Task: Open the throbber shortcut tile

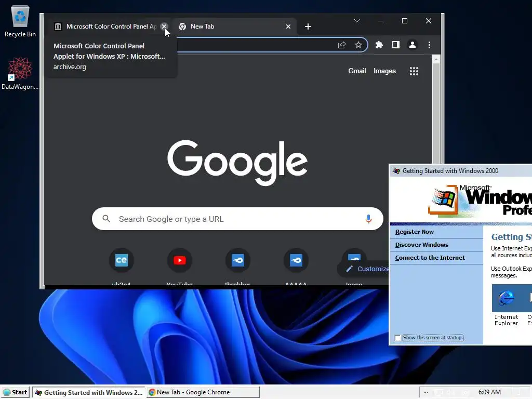Action: tap(238, 260)
